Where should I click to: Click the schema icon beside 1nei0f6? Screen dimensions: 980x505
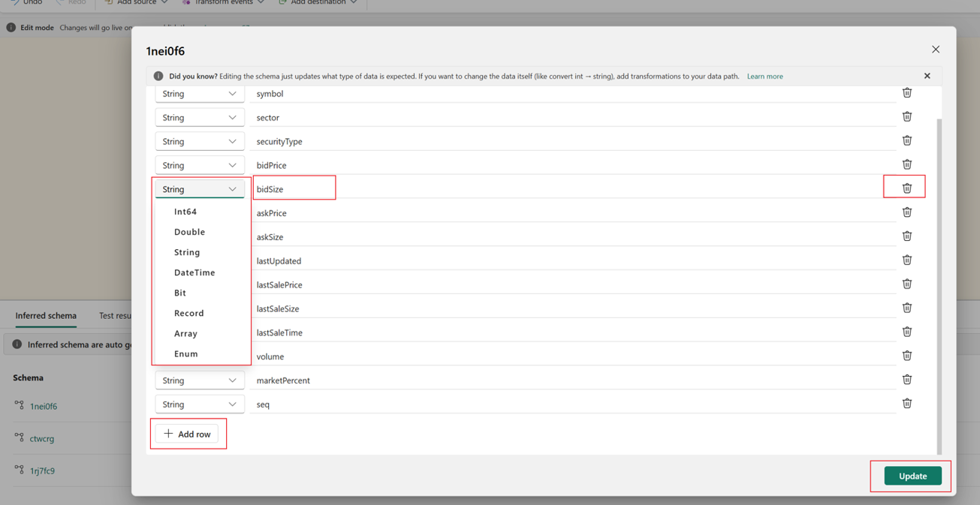[19, 405]
